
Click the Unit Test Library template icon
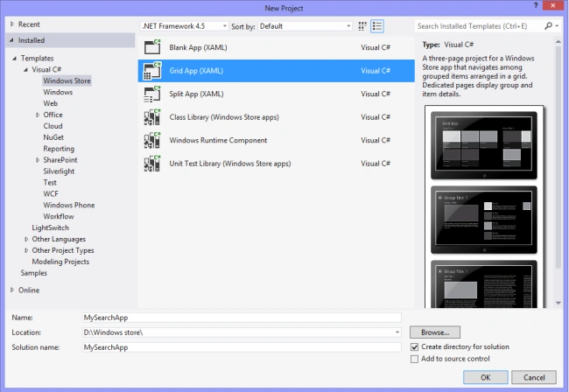pos(152,164)
